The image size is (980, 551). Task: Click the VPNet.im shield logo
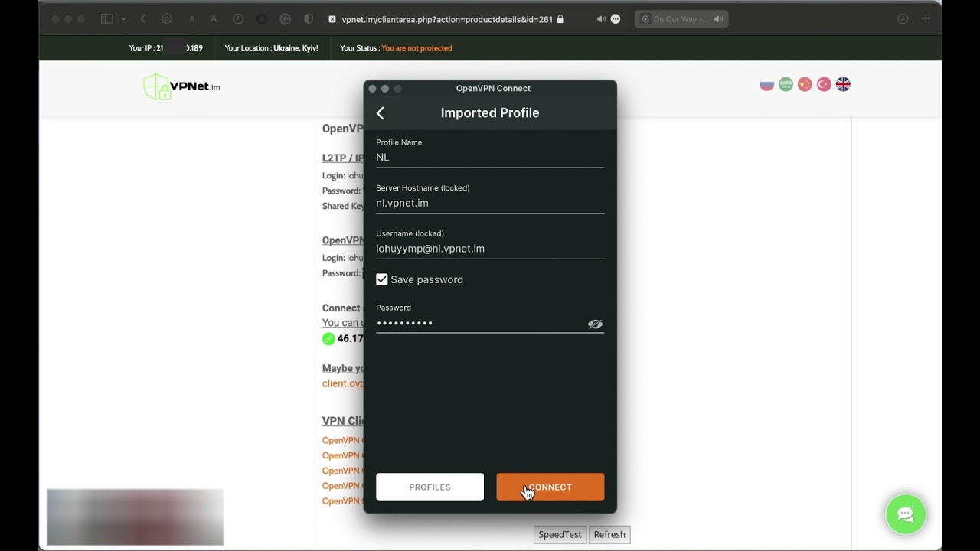[181, 86]
